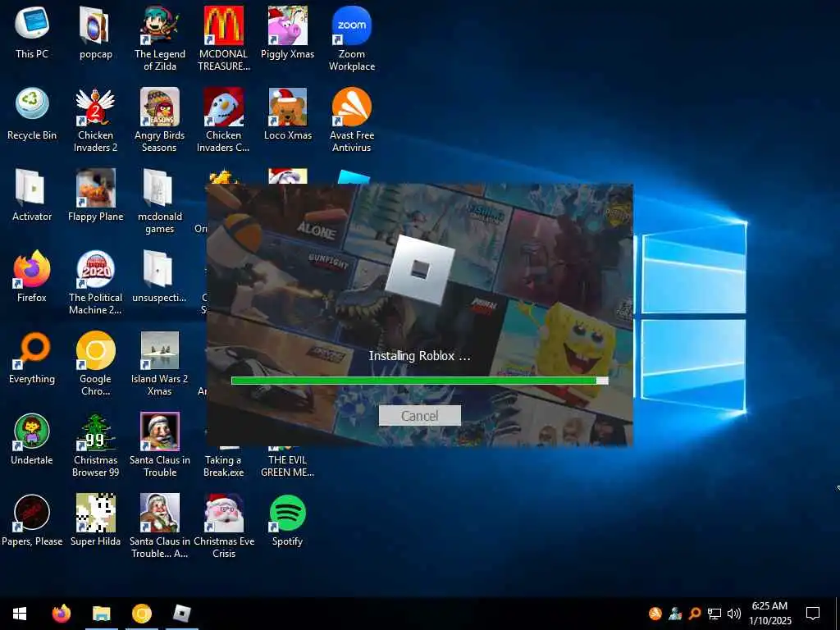Select Avast Free Antivirus shortcut
This screenshot has height=630, width=840.
click(351, 120)
